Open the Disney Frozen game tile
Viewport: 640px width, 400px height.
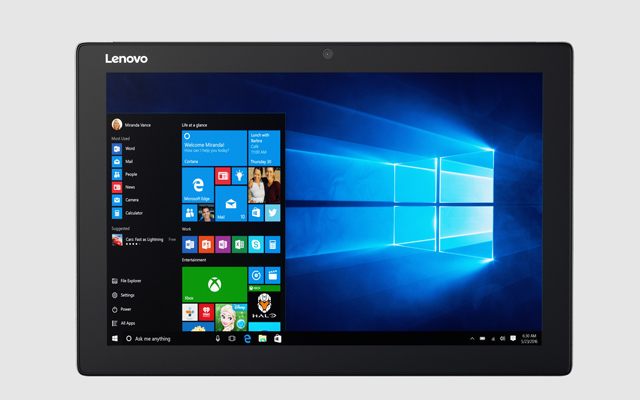tap(231, 317)
